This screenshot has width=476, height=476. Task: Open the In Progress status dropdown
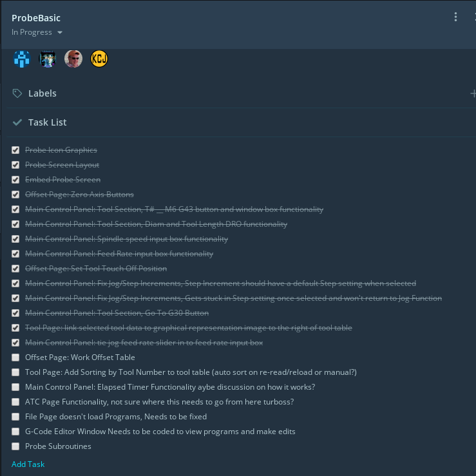click(x=37, y=32)
